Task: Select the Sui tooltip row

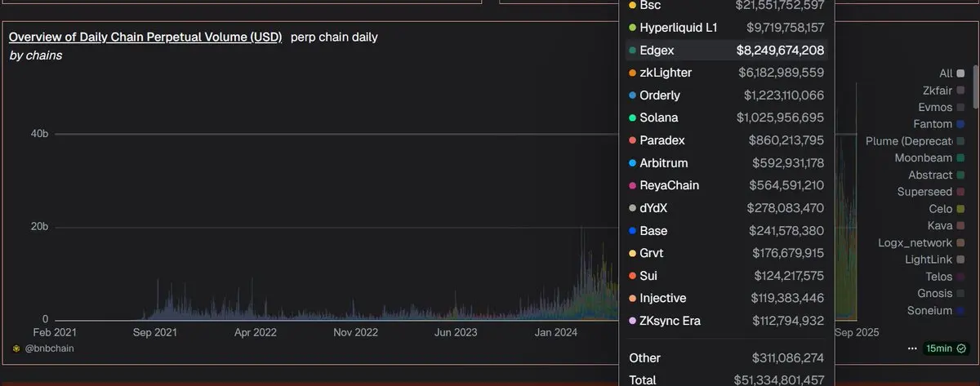Action: [727, 276]
